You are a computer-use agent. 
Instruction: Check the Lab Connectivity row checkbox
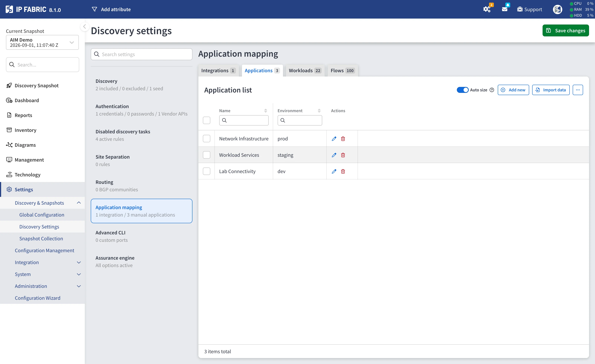(x=206, y=171)
